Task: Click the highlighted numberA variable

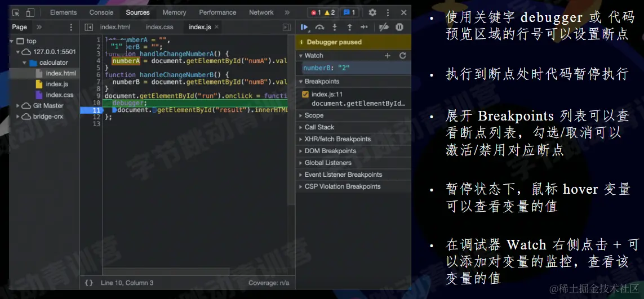Action: point(126,61)
